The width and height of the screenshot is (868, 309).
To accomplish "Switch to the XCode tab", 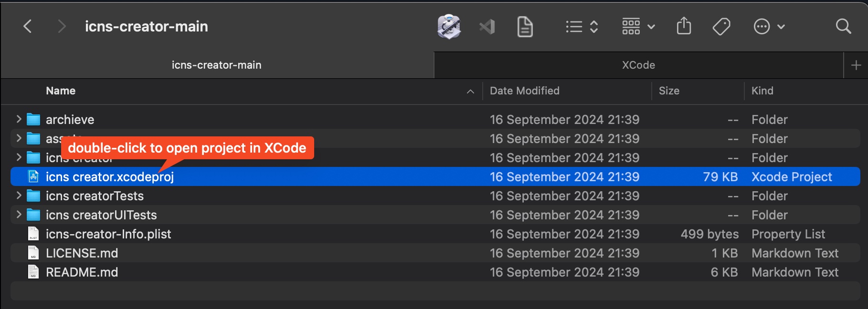I will coord(638,65).
